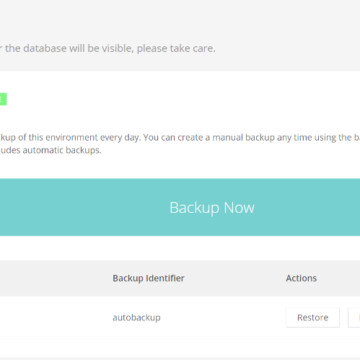This screenshot has width=360, height=360.
Task: Click the 'automatic backups' text line
Action: [50, 150]
